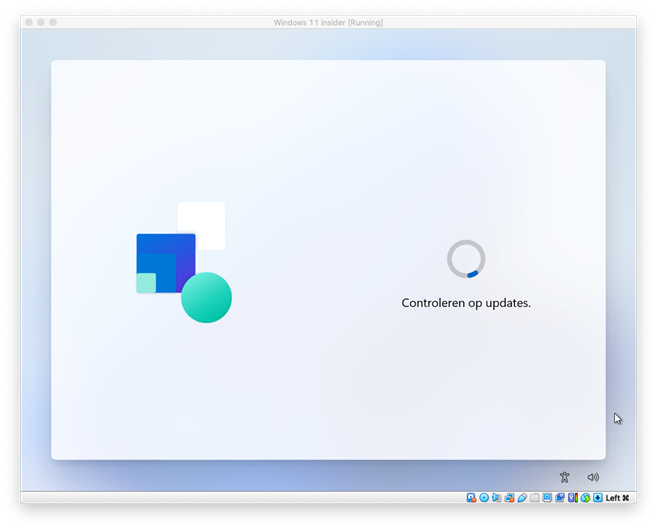
Task: Click the USB devices status icon
Action: coord(522,498)
